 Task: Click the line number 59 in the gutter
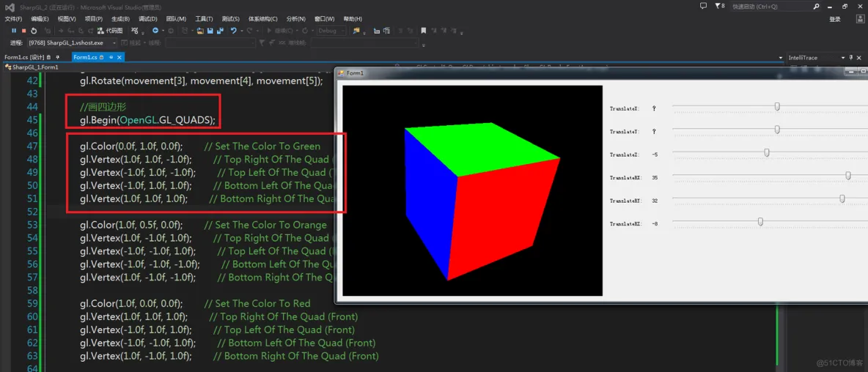[x=32, y=303]
